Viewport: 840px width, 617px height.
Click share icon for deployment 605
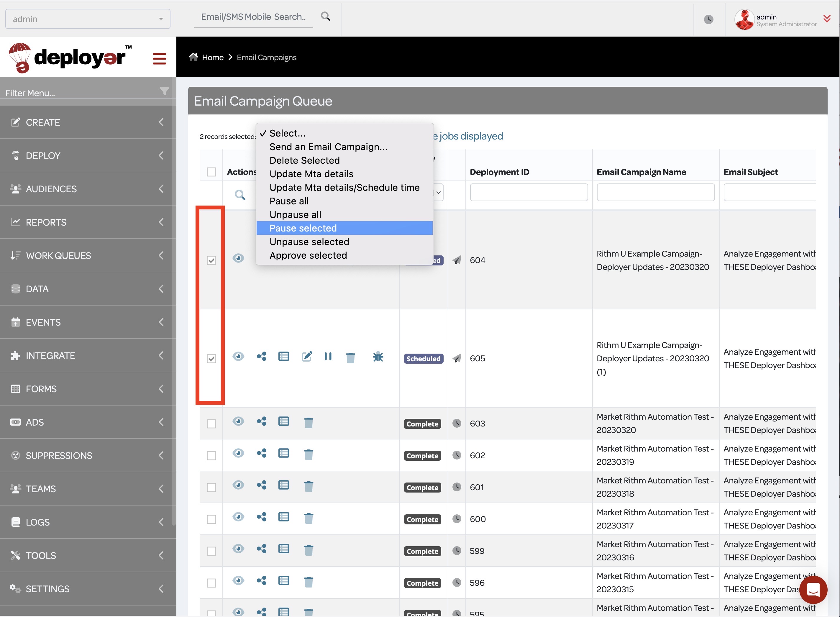click(x=261, y=356)
